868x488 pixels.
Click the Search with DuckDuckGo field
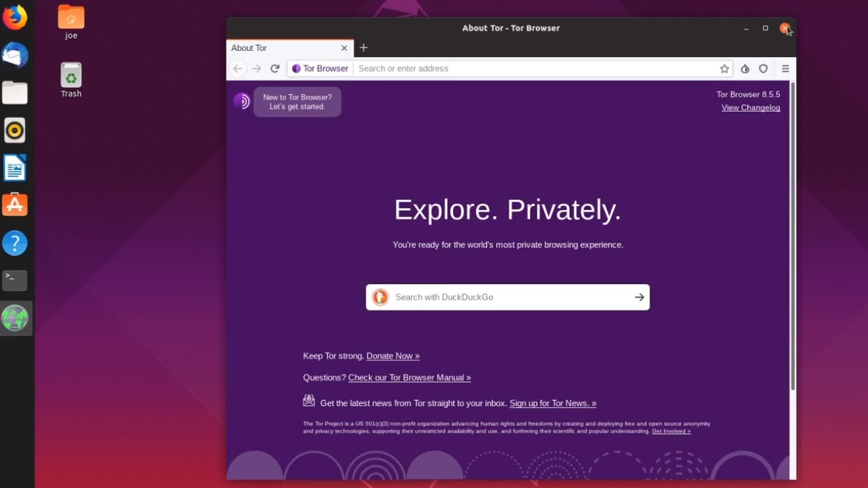(x=508, y=297)
